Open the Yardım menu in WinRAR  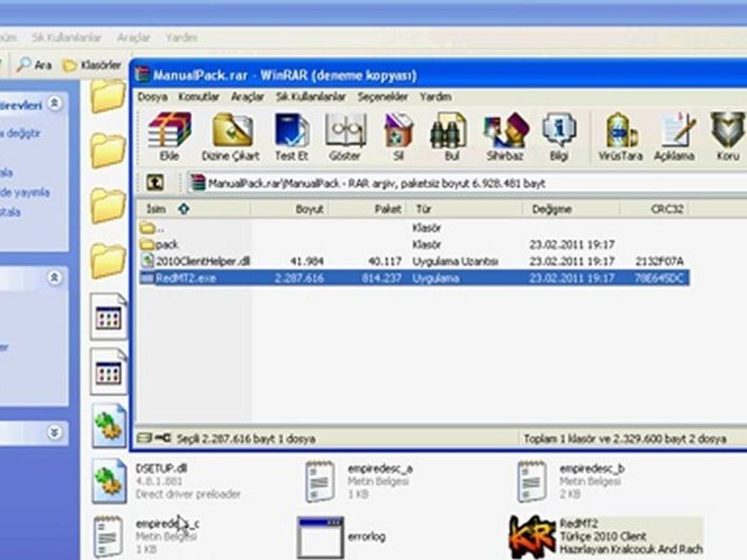[x=436, y=96]
